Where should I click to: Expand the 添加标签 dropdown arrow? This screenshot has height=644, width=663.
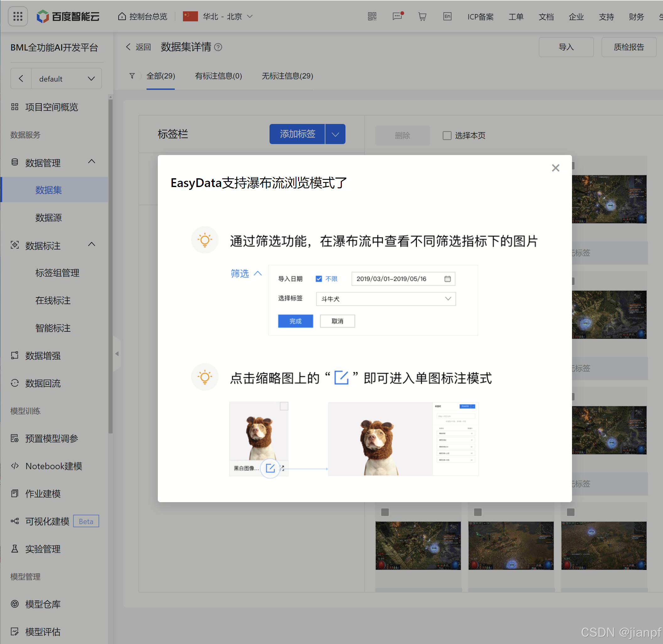pyautogui.click(x=335, y=134)
